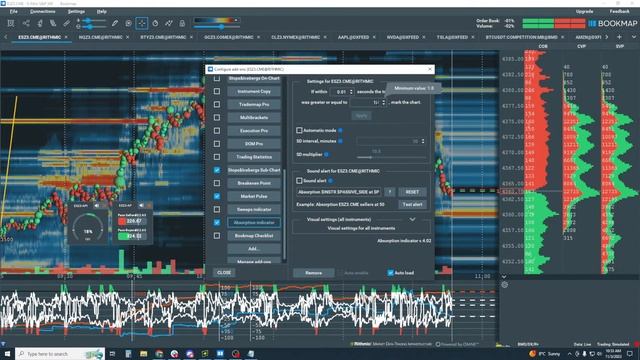
Task: Click the third toolbar icon after share
Action: [40, 23]
